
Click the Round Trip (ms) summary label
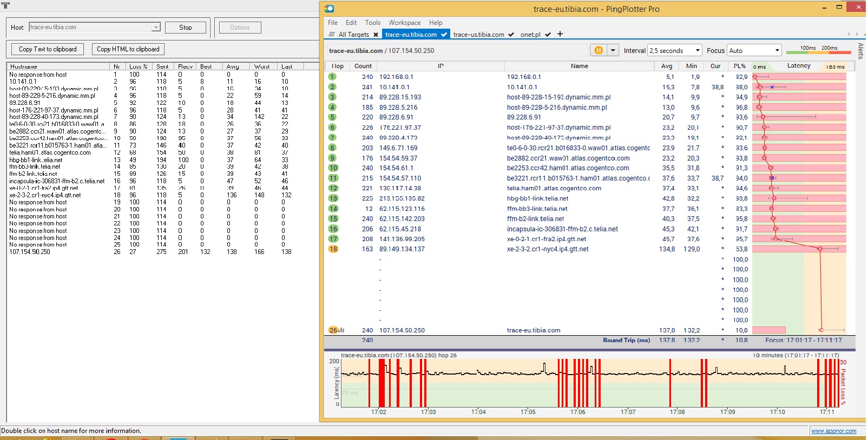[x=627, y=341]
